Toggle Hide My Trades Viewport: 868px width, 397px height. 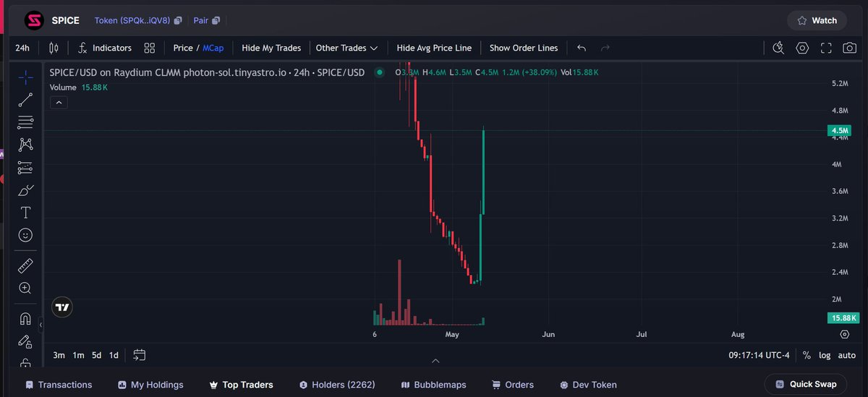[x=271, y=48]
